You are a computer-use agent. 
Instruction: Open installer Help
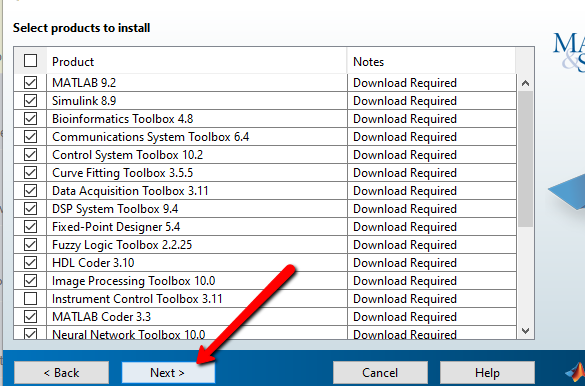[x=487, y=372]
